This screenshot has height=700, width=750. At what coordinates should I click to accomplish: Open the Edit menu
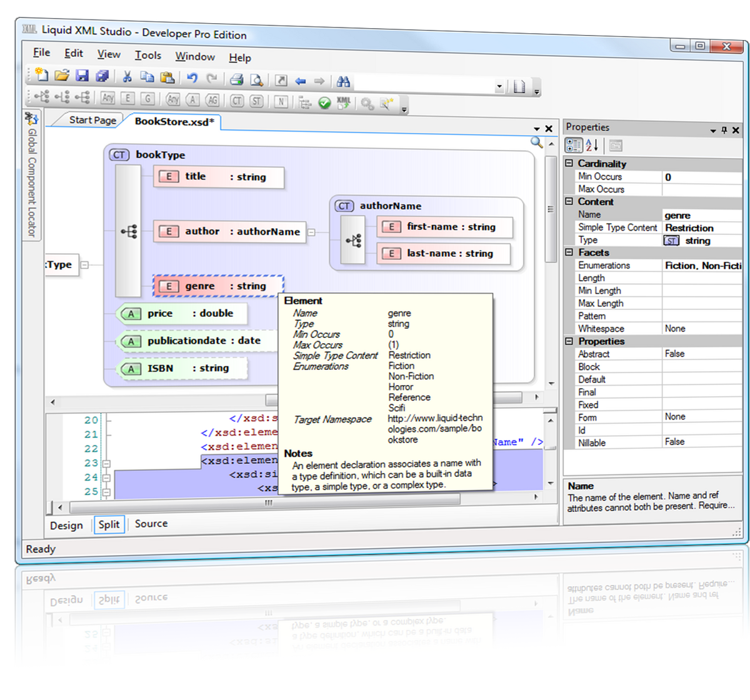[74, 54]
